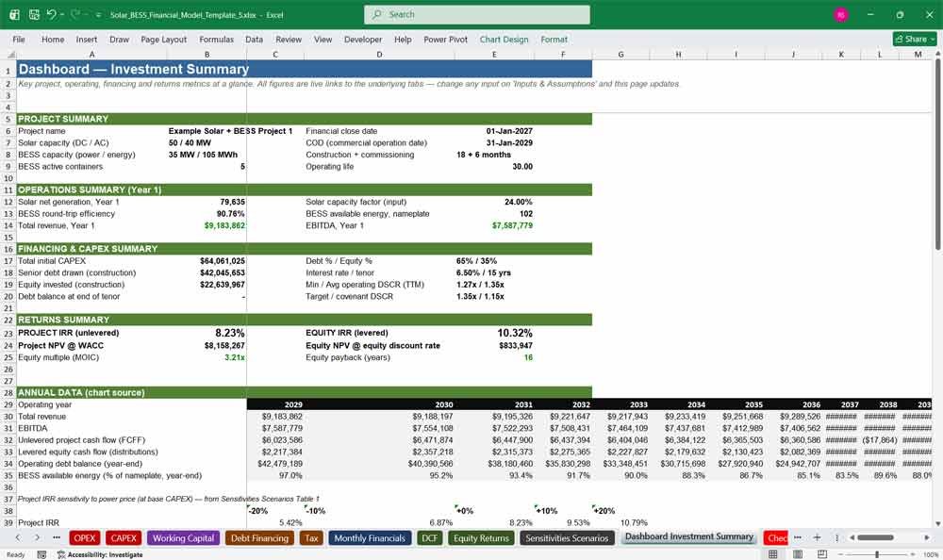
Task: Click the Select All corner triangle
Action: point(10,55)
